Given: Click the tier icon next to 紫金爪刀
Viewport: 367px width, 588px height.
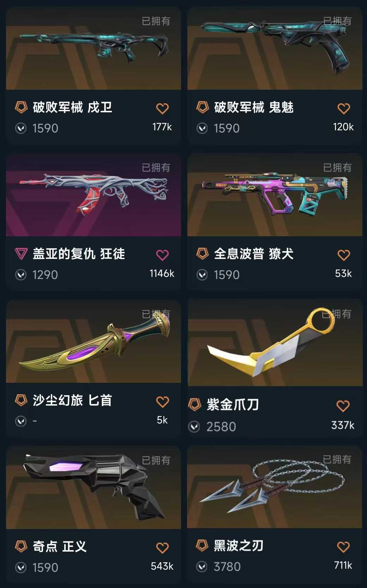Looking at the screenshot, I should (194, 405).
